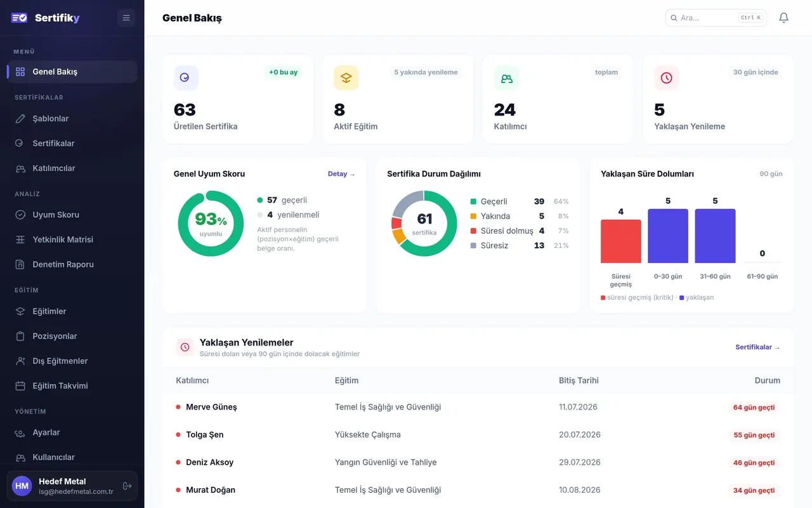Click the Şablonlar pencil icon
The image size is (812, 508).
pyautogui.click(x=20, y=119)
